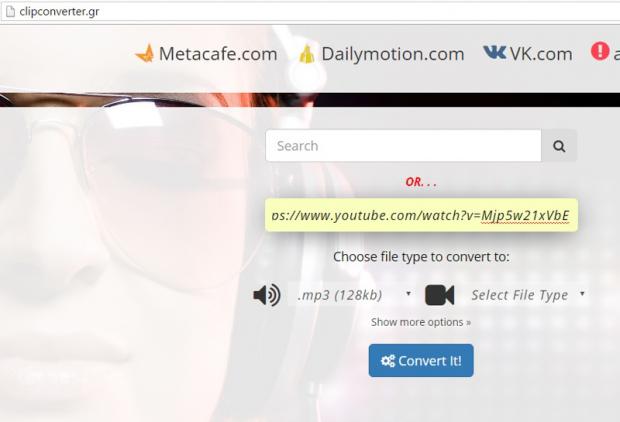Click the red exclamation mark icon
The width and height of the screenshot is (620, 422).
click(x=600, y=51)
